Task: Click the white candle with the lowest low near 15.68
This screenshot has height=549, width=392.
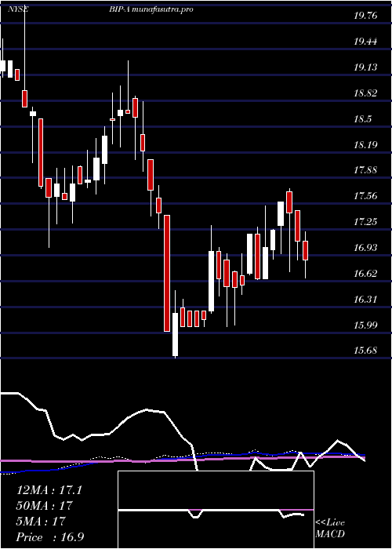Action: pyautogui.click(x=175, y=334)
